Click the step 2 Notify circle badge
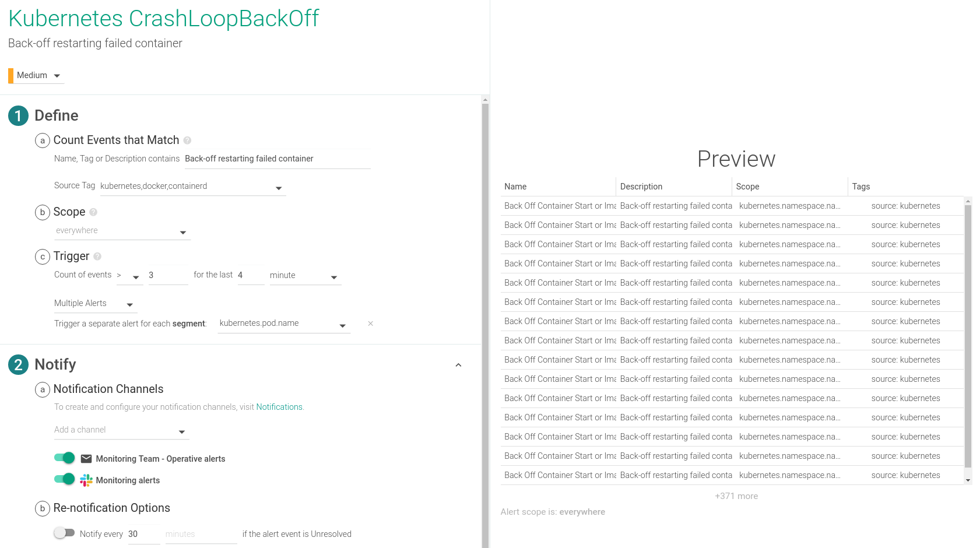 click(x=18, y=364)
